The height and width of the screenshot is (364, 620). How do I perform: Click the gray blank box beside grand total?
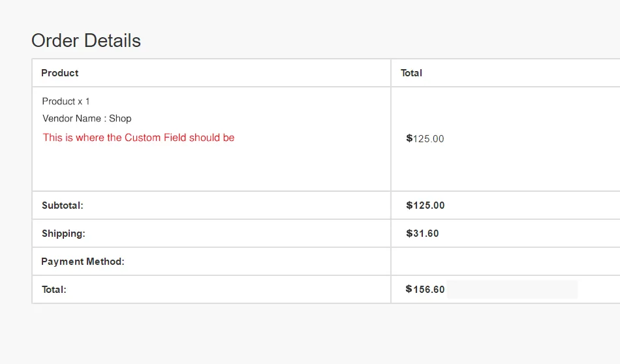pos(512,290)
